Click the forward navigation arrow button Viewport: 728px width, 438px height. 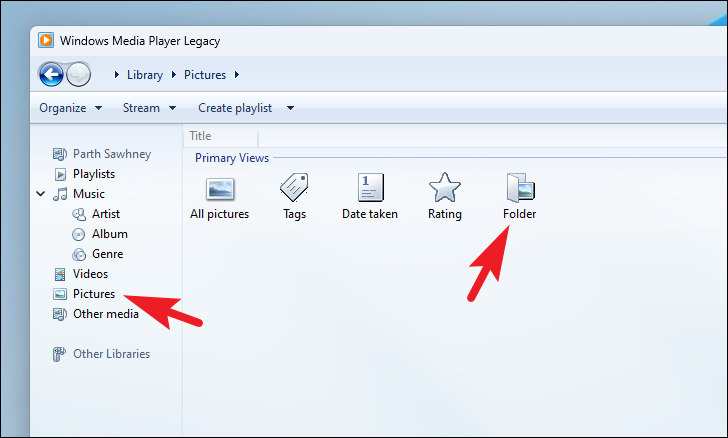[x=78, y=74]
